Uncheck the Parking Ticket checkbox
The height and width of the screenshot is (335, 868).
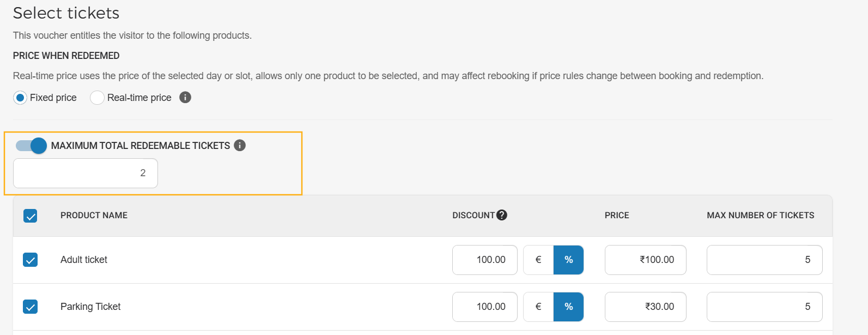coord(31,307)
